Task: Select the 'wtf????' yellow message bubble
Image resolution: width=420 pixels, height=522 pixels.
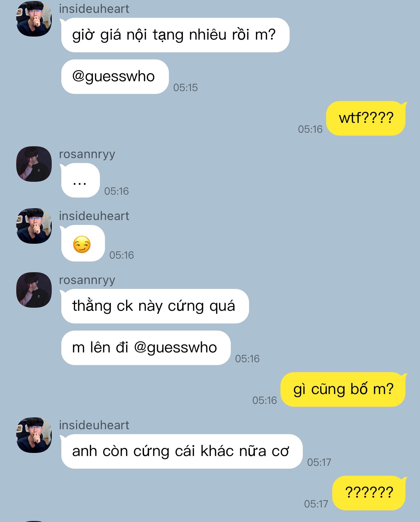Action: (366, 118)
